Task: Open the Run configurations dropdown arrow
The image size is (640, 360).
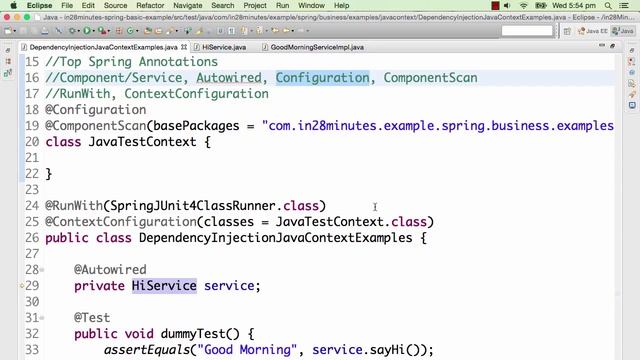Action: coord(93,31)
